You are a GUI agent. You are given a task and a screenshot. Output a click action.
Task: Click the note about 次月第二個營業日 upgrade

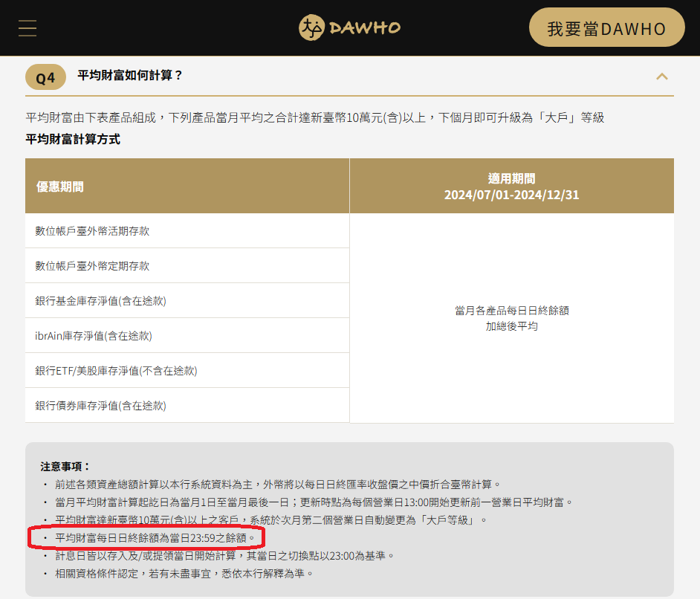(x=271, y=519)
